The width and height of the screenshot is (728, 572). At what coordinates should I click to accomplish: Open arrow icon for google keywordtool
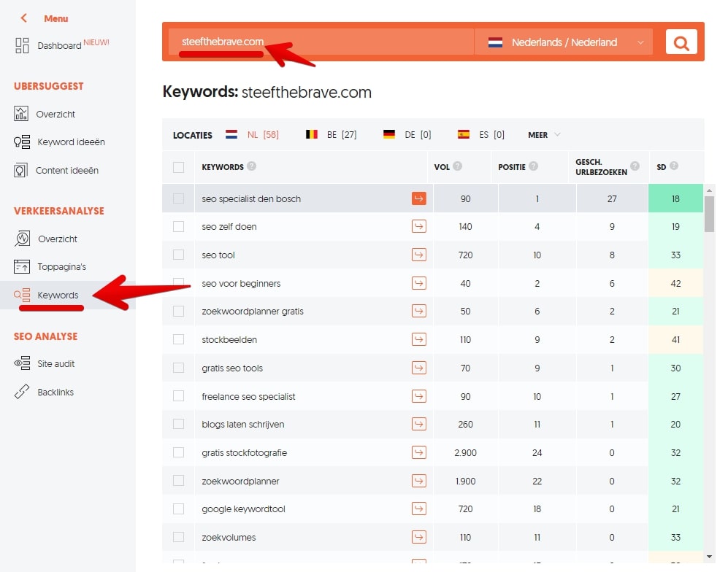click(419, 509)
